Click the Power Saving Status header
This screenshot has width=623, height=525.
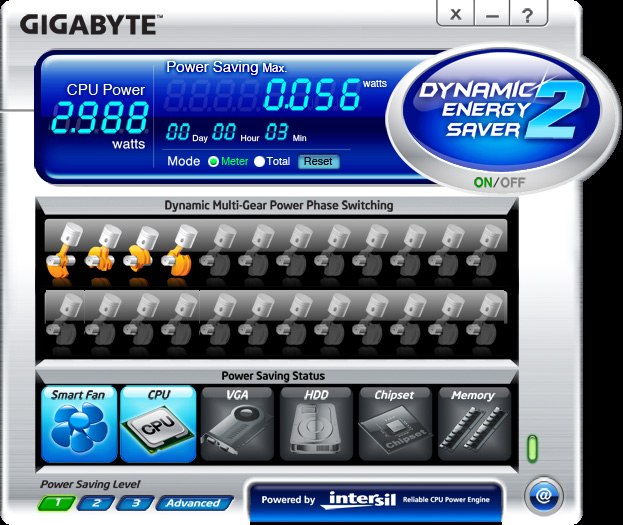coord(273,376)
